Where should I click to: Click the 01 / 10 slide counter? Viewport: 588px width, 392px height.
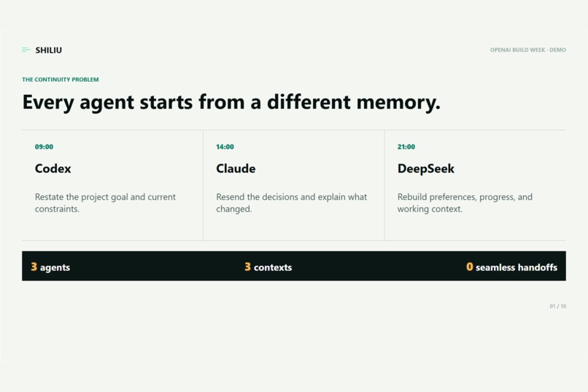557,306
